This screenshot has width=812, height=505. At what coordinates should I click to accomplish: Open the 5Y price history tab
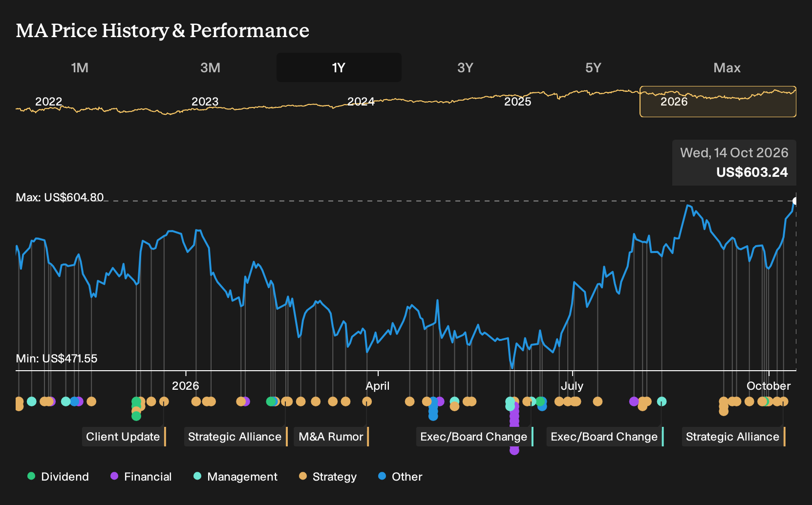pos(593,67)
